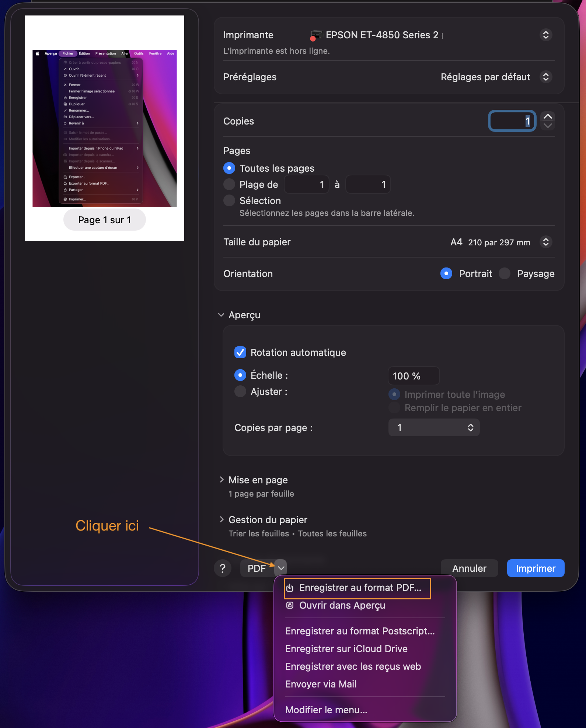Click the Imprimer button
Screen dimensions: 586x728
[536, 568]
